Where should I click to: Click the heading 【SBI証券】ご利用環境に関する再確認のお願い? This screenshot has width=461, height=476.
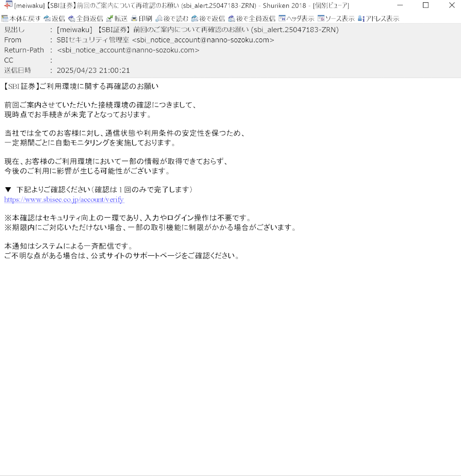[81, 87]
